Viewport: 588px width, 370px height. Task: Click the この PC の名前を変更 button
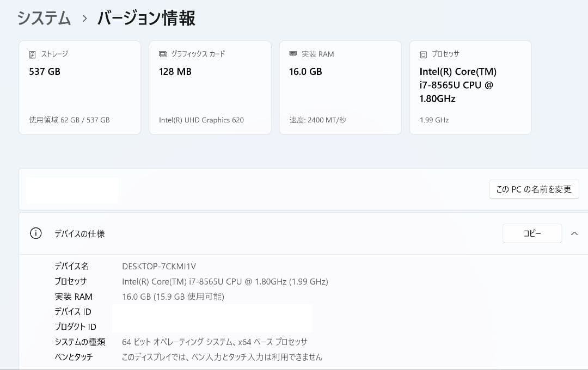534,189
